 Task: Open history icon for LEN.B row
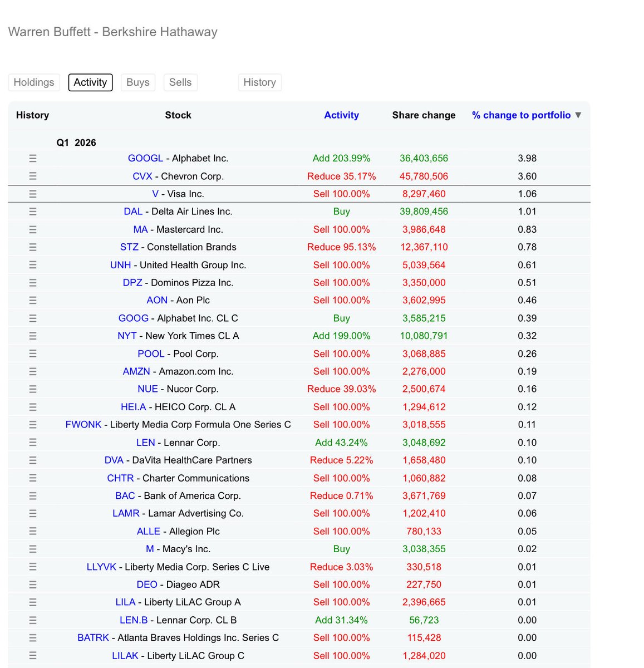click(33, 620)
